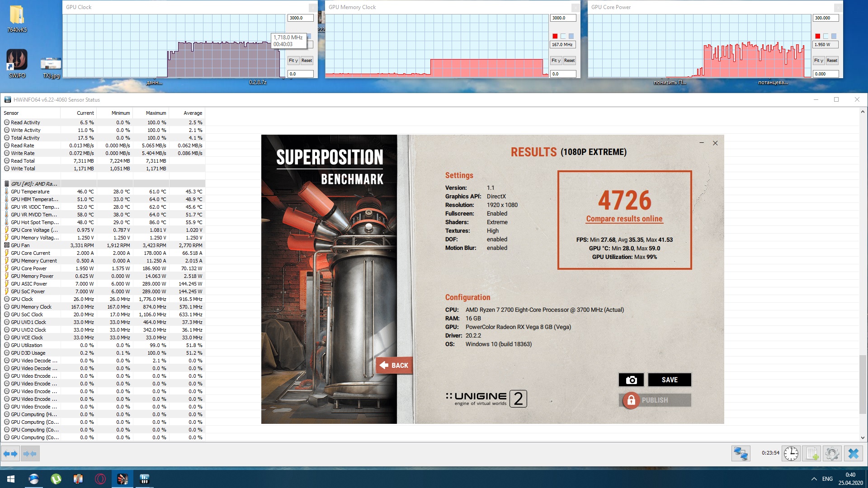Open the network monitors remote icon
The image size is (868, 488).
(741, 453)
